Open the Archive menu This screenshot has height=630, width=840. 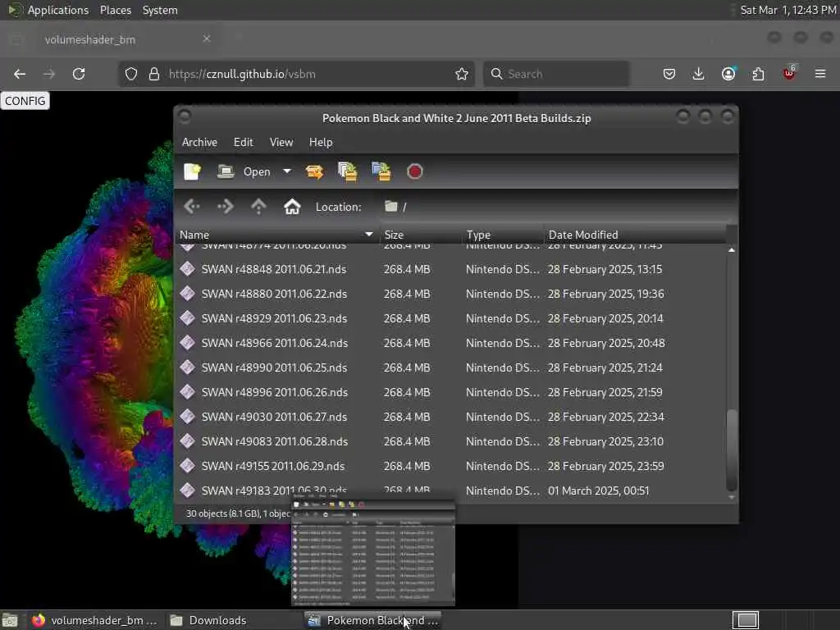click(199, 142)
